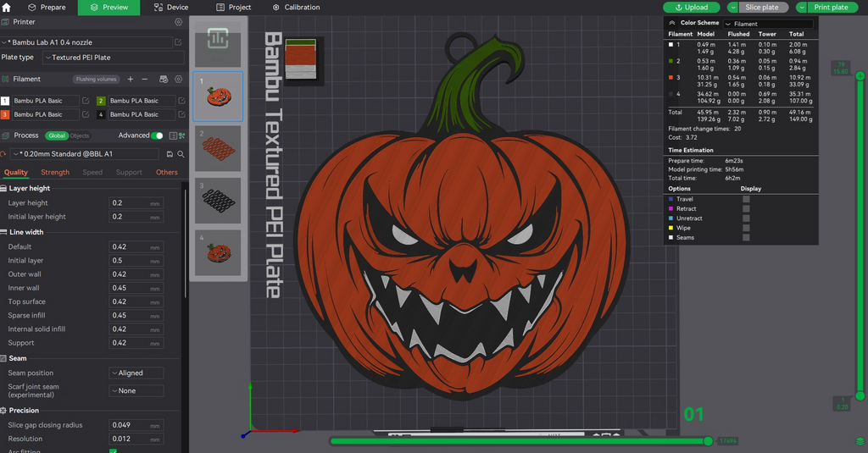The width and height of the screenshot is (868, 453).
Task: Toggle Wipe display checkbox
Action: click(x=746, y=228)
